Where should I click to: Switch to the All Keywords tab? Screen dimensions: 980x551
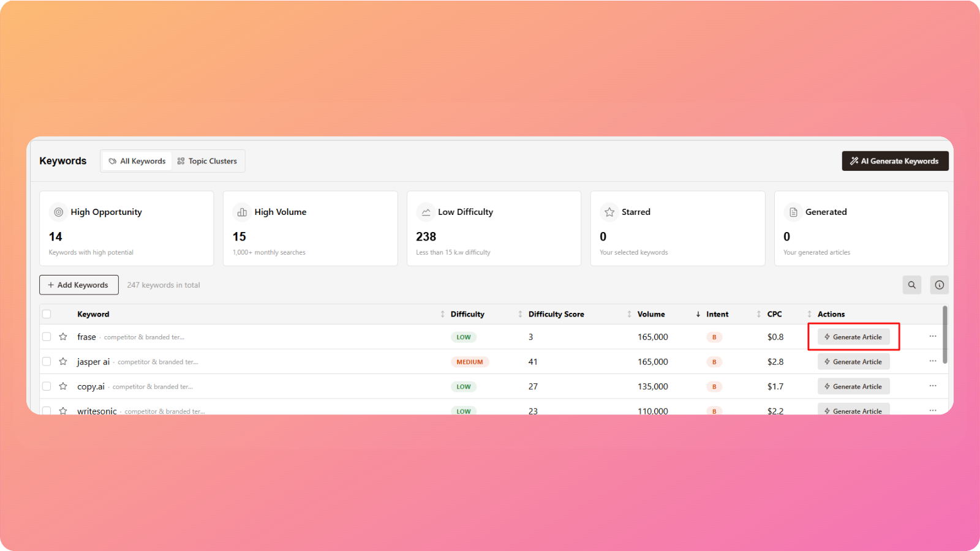point(137,161)
